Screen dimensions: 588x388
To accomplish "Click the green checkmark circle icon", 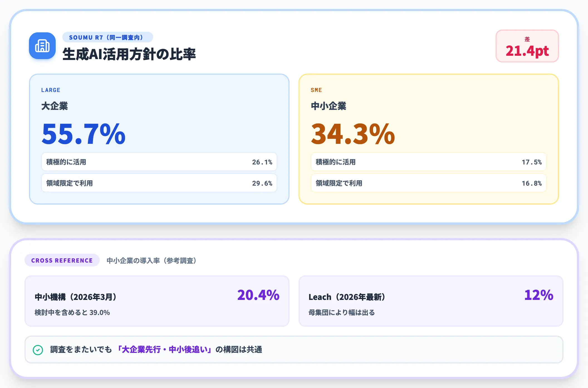I will click(38, 350).
